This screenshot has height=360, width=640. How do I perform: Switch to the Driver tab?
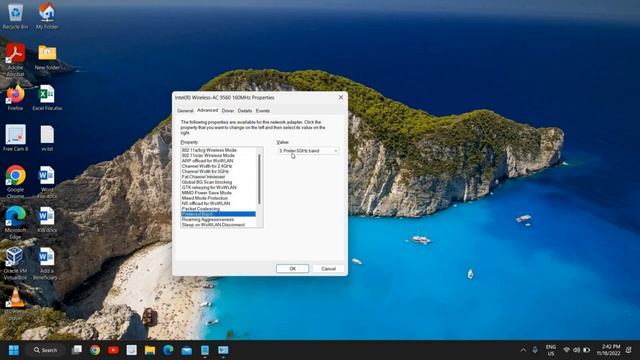click(228, 111)
